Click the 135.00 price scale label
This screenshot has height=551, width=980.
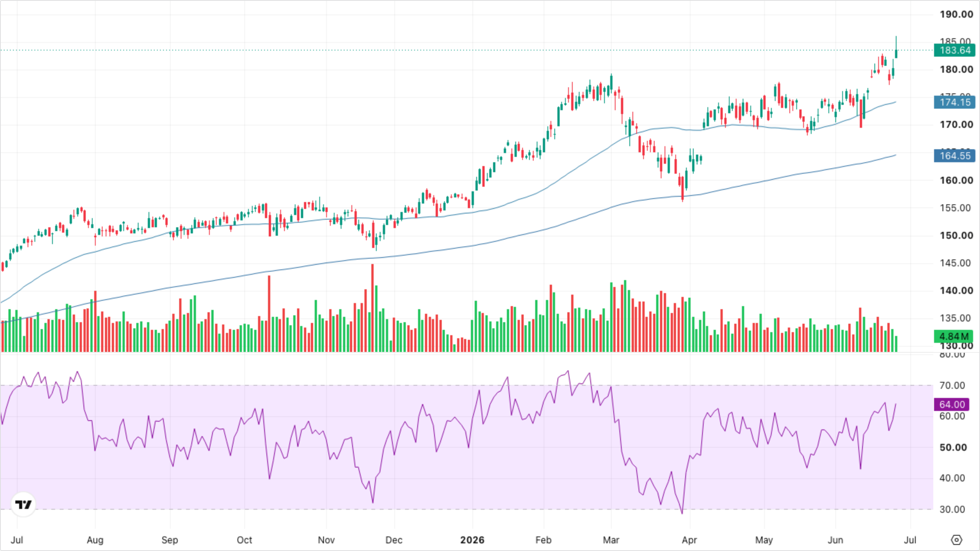coord(955,318)
